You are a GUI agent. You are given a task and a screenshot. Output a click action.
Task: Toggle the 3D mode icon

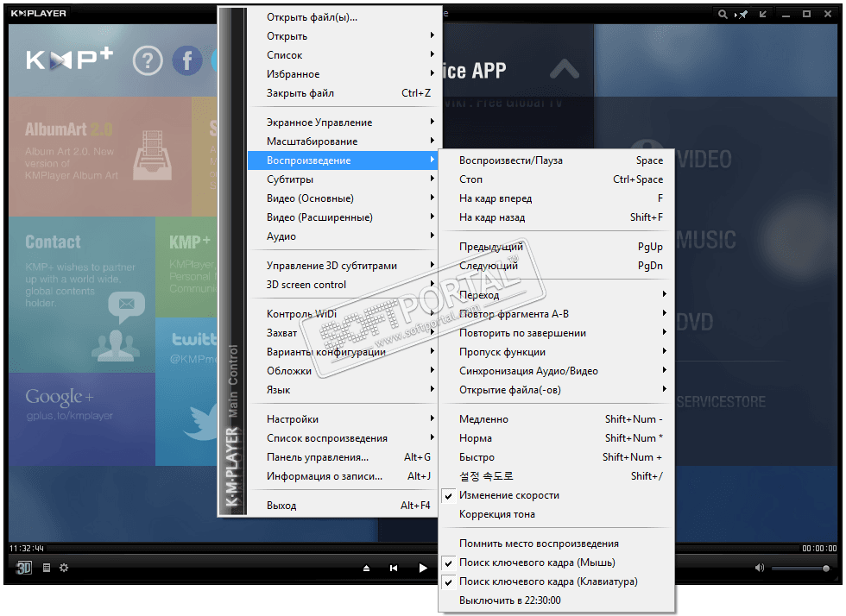[x=24, y=568]
